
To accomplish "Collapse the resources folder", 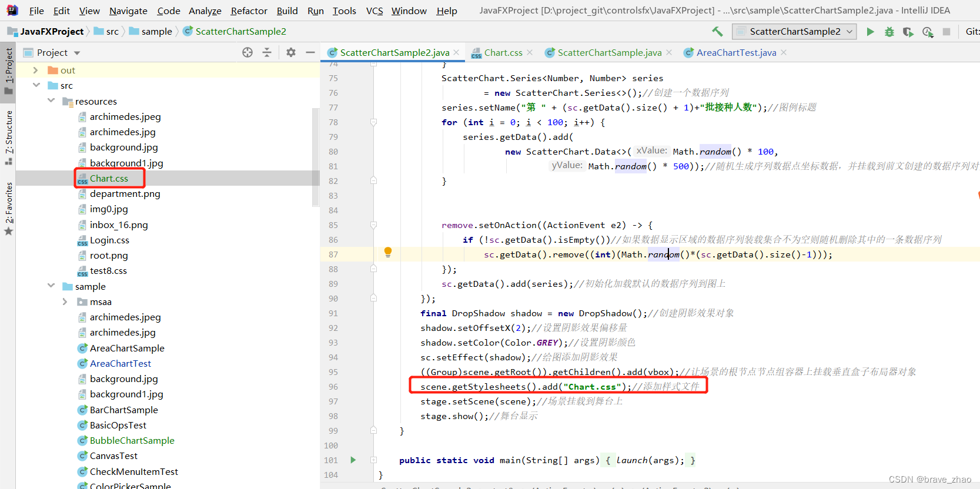I will click(51, 101).
